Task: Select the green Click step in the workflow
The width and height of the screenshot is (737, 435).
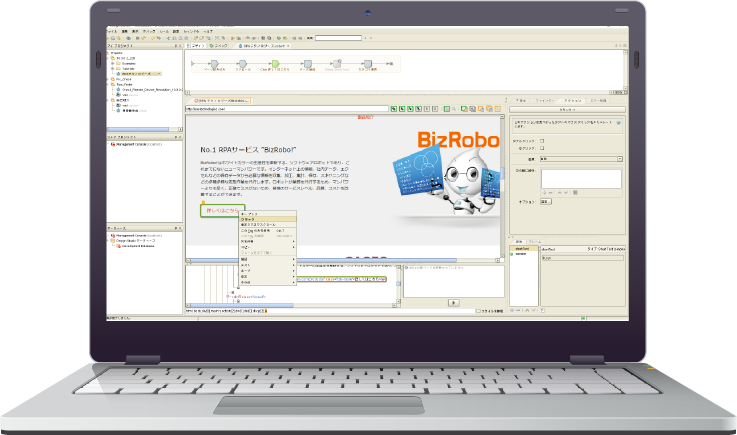Action: point(275,63)
